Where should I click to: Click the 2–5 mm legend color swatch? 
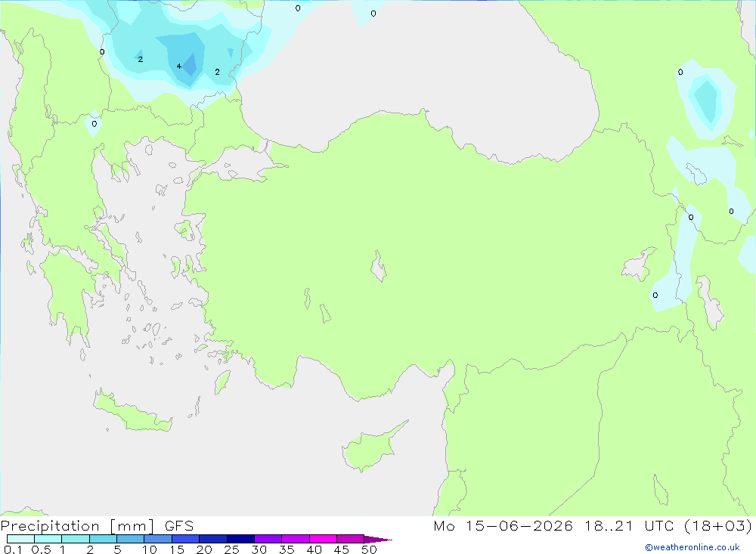click(103, 539)
